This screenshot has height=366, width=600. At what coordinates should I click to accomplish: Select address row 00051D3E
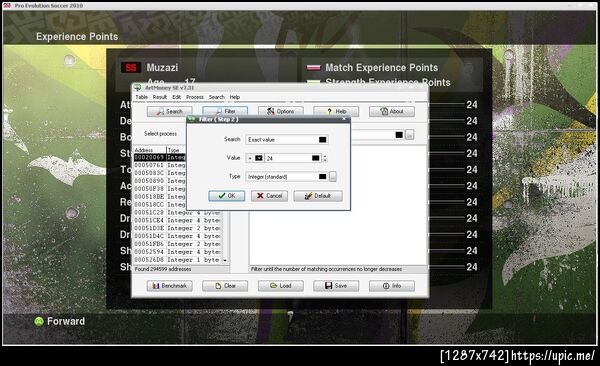coord(177,228)
